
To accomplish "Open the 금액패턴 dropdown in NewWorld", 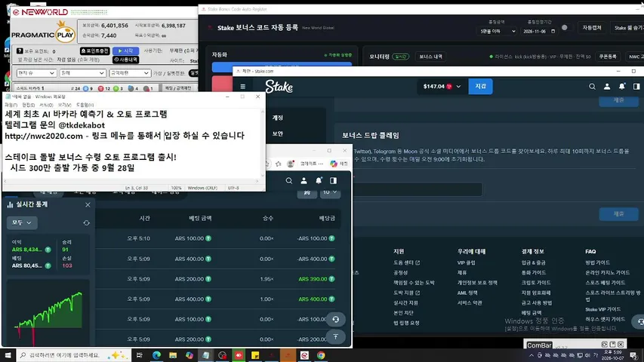I will tap(129, 72).
